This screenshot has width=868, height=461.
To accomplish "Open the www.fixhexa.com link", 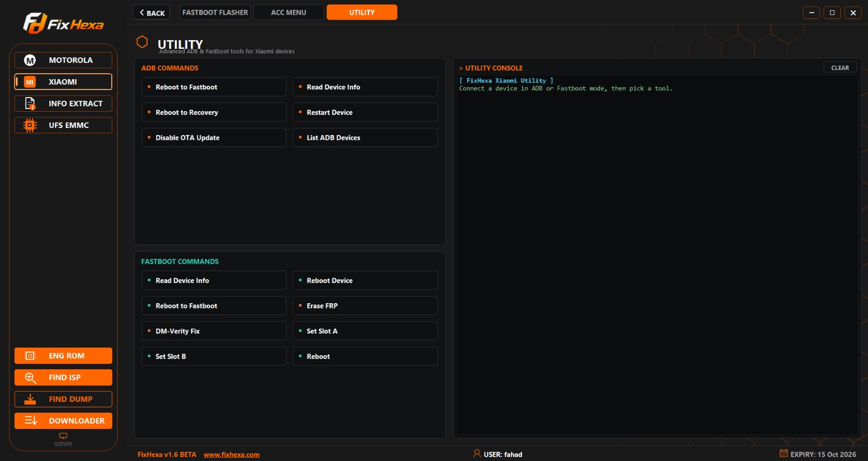I will point(232,454).
